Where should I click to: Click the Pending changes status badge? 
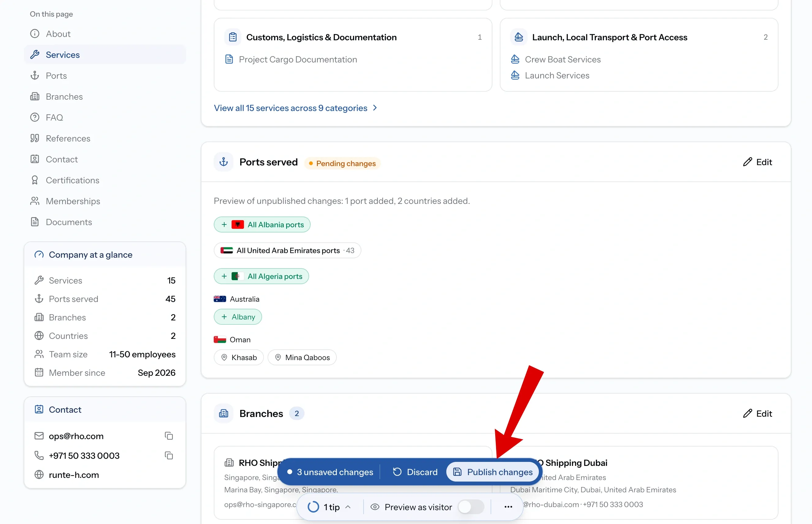342,163
